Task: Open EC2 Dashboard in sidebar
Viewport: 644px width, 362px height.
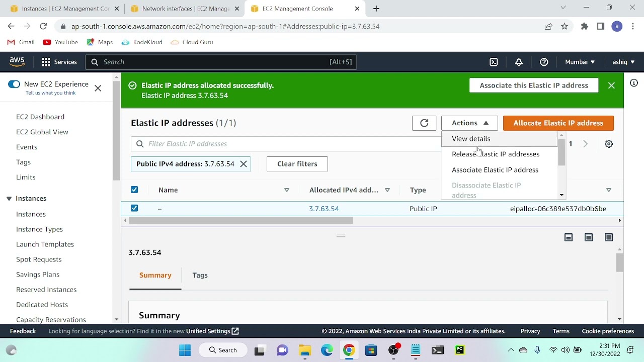Action: (x=40, y=117)
